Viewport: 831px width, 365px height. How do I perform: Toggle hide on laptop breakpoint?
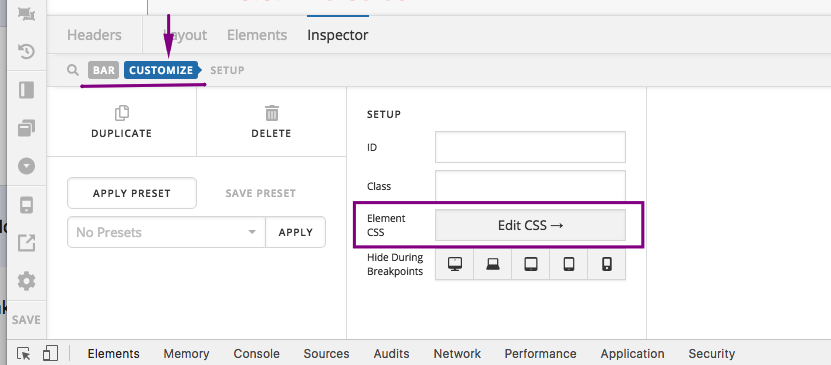tap(493, 264)
